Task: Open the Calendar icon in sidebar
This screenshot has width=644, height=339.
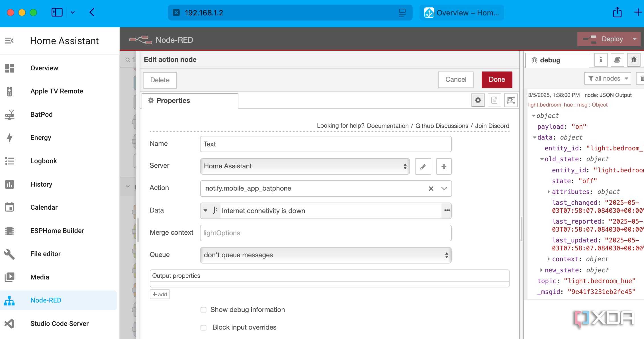Action: pos(9,207)
